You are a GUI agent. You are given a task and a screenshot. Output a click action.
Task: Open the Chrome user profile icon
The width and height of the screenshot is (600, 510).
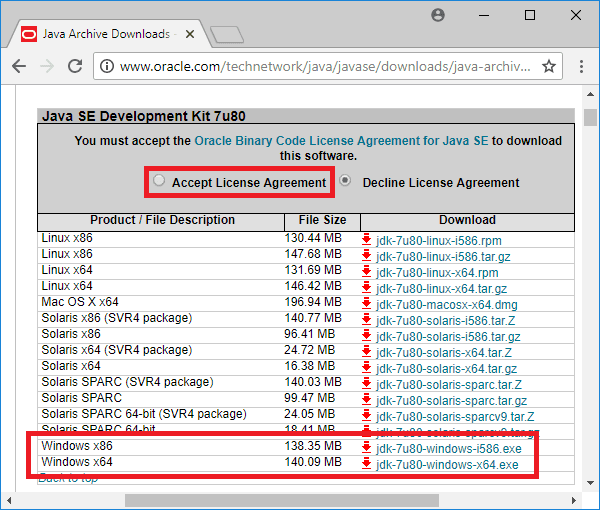click(x=437, y=15)
